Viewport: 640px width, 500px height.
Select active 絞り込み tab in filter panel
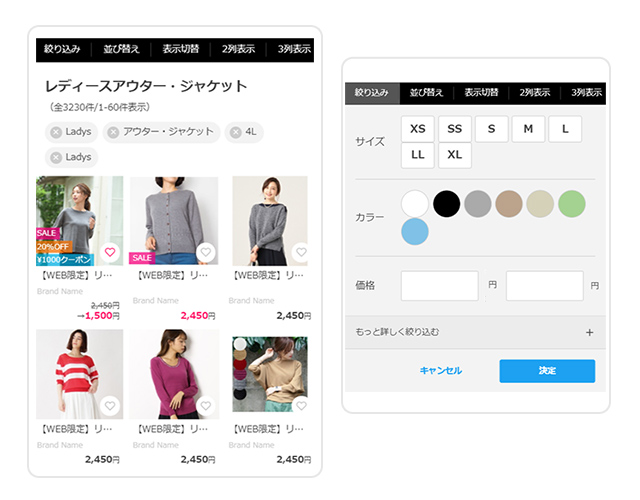(372, 93)
